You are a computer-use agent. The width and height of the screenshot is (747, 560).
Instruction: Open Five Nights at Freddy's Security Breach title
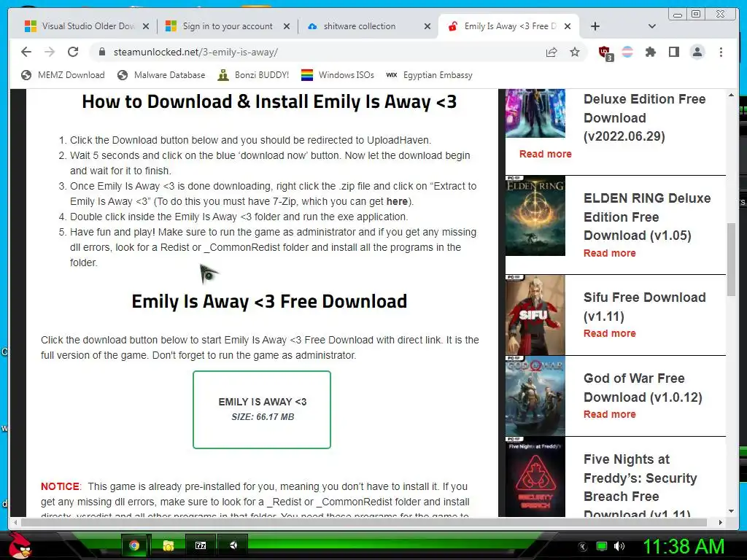point(640,483)
